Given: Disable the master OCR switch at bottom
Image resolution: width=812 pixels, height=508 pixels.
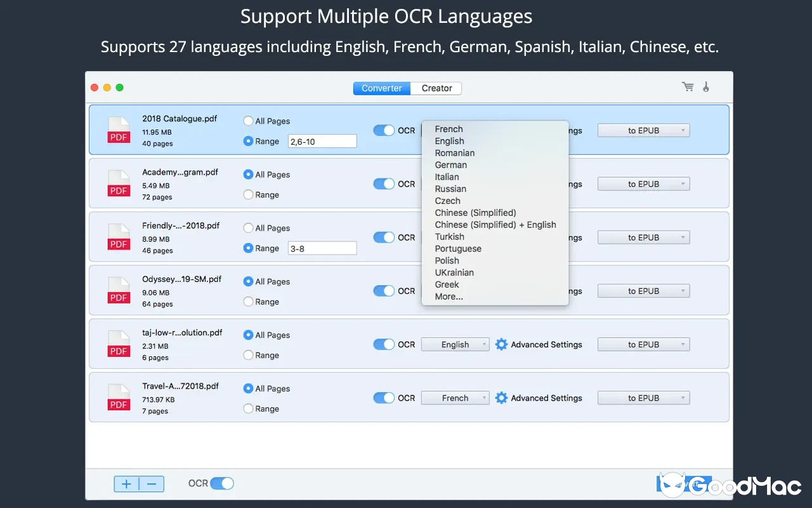Looking at the screenshot, I should (222, 483).
